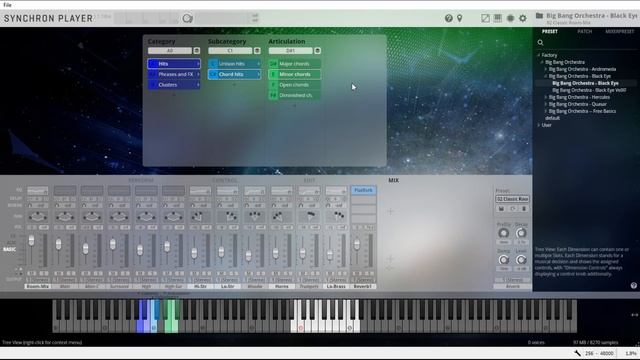The height and width of the screenshot is (360, 640).
Task: Click the search magnifier icon in preset browser
Action: tap(540, 42)
